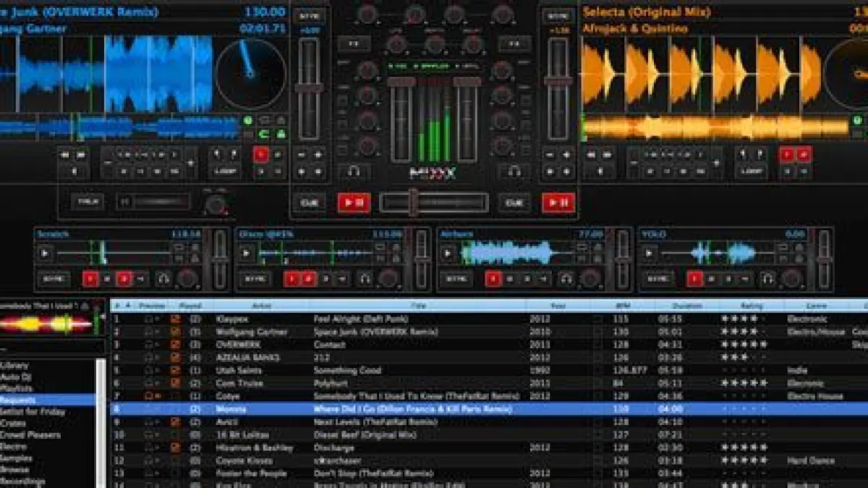Image resolution: width=868 pixels, height=488 pixels.
Task: Toggle Played checkbox for Utah Saints track
Action: (174, 370)
